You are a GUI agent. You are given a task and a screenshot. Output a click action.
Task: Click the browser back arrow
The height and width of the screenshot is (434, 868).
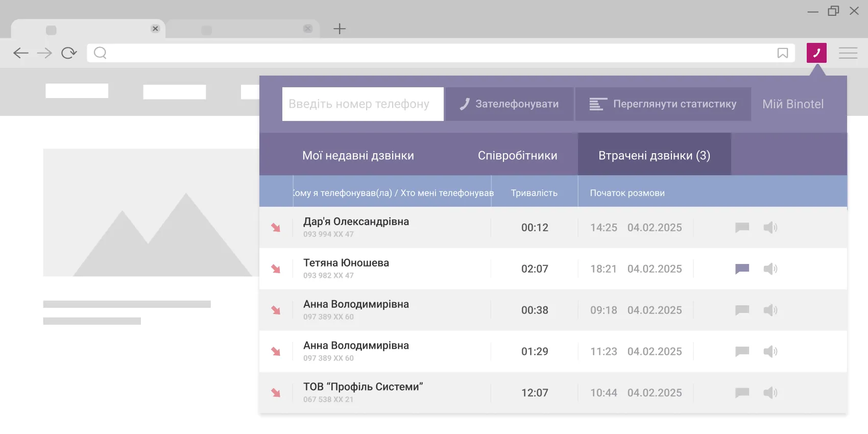coord(20,53)
